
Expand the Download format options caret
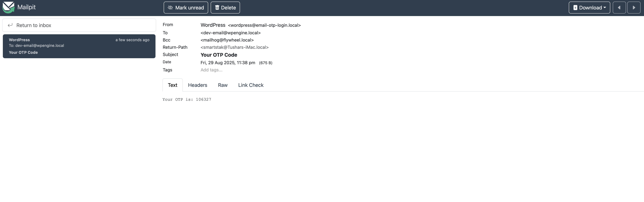605,8
